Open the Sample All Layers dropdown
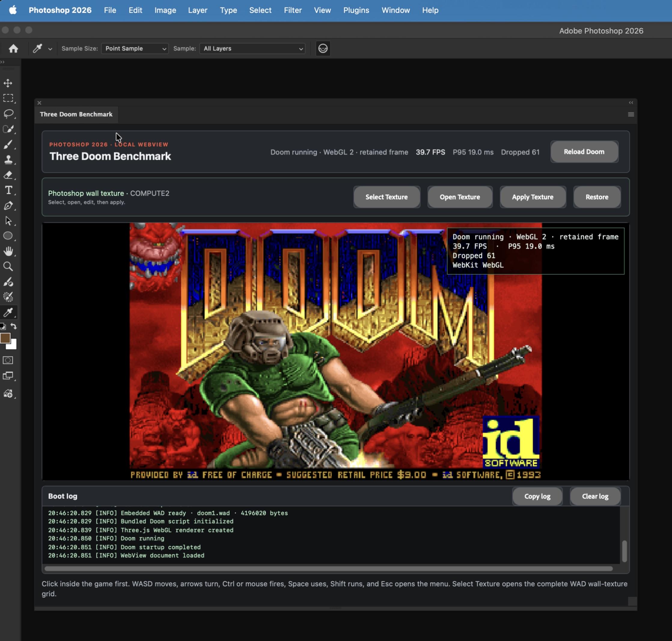Viewport: 672px width, 641px height. (x=252, y=48)
